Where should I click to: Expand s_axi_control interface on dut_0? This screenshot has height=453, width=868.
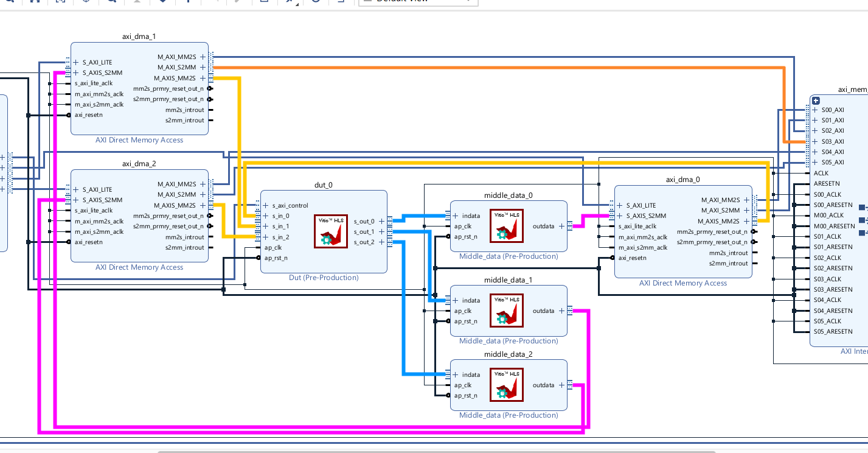[x=266, y=205]
